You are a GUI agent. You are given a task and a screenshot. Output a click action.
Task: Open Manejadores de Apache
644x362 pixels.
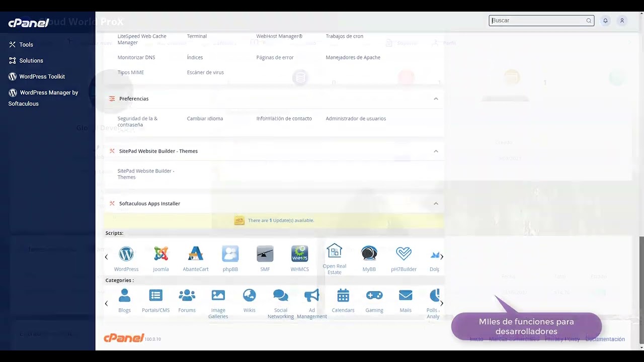click(353, 57)
